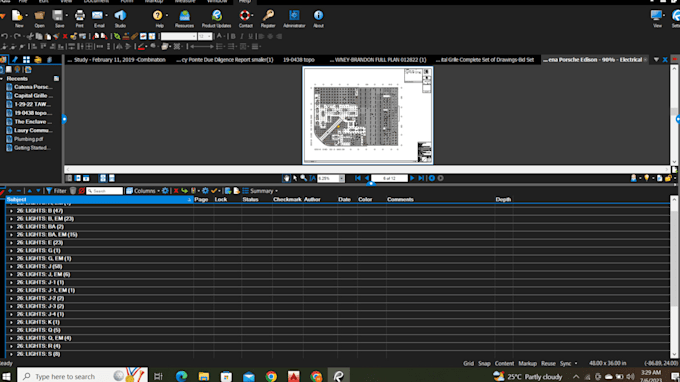Click the expand all plus icon
This screenshot has height=382, width=680.
tap(10, 191)
